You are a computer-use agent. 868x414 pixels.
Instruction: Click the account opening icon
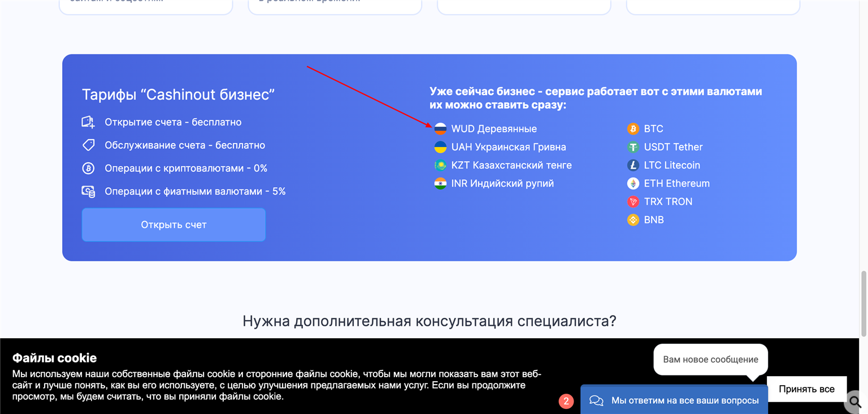(x=88, y=122)
